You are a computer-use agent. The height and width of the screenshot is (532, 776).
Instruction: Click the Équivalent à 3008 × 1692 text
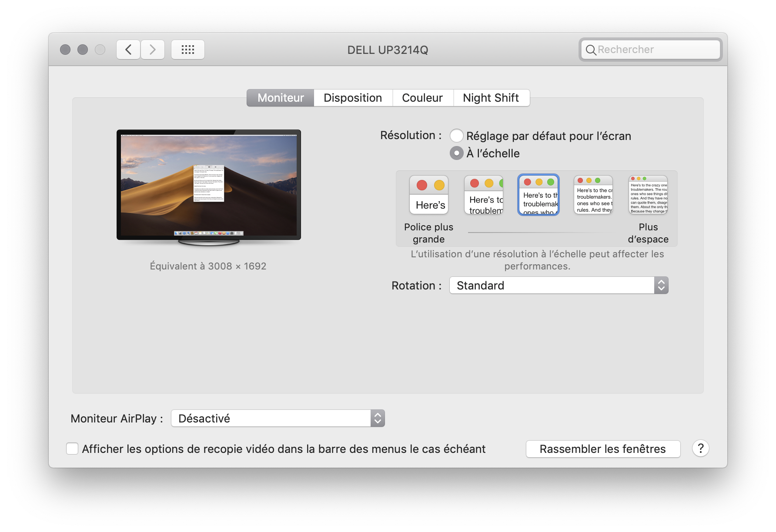208,266
